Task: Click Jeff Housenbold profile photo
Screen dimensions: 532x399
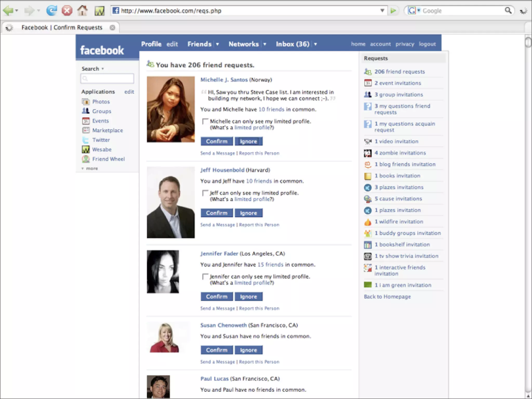Action: tap(171, 203)
